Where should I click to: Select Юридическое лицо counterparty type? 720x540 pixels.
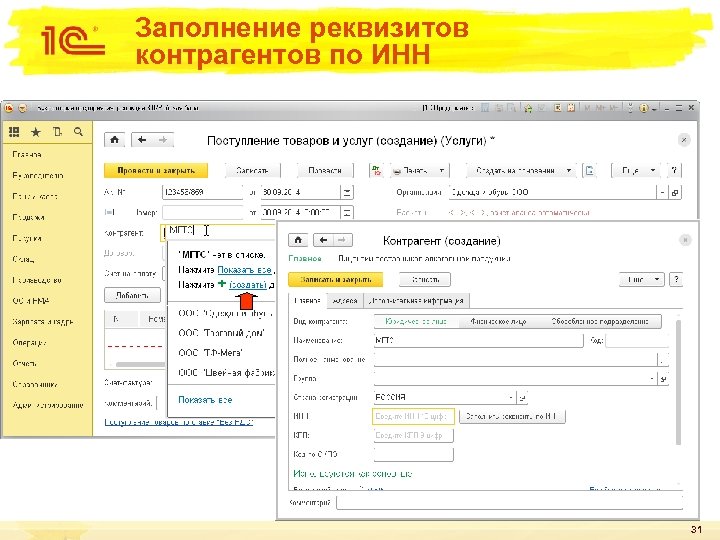[x=416, y=321]
